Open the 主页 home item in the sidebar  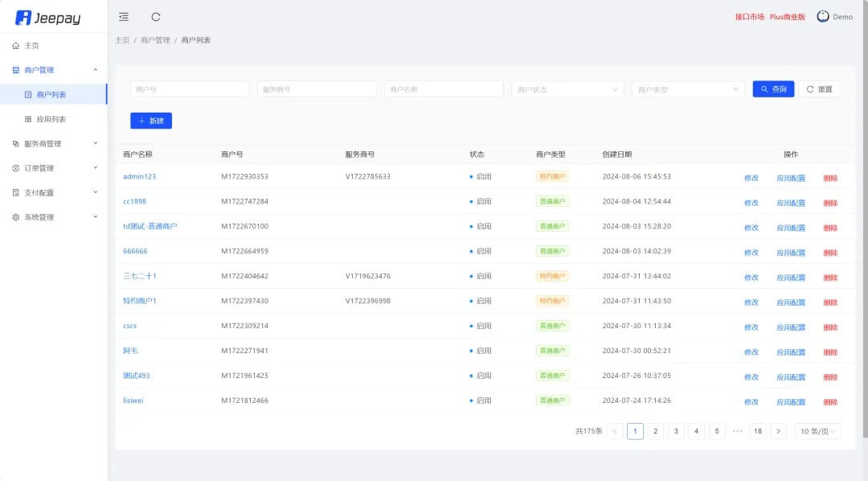(31, 46)
